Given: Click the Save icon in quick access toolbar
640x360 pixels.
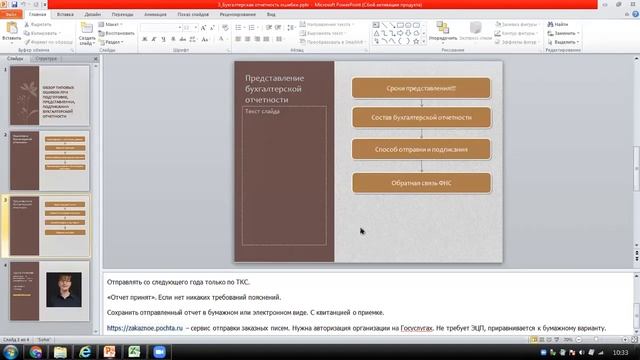Looking at the screenshot, I should pyautogui.click(x=14, y=4).
